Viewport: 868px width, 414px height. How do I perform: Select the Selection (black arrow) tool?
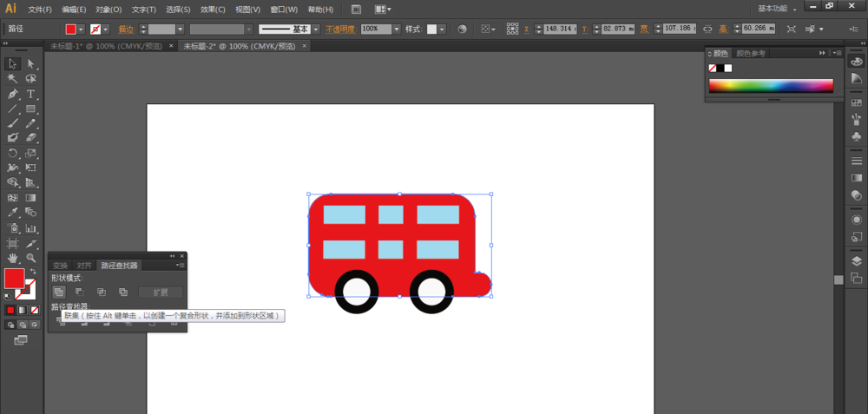13,63
